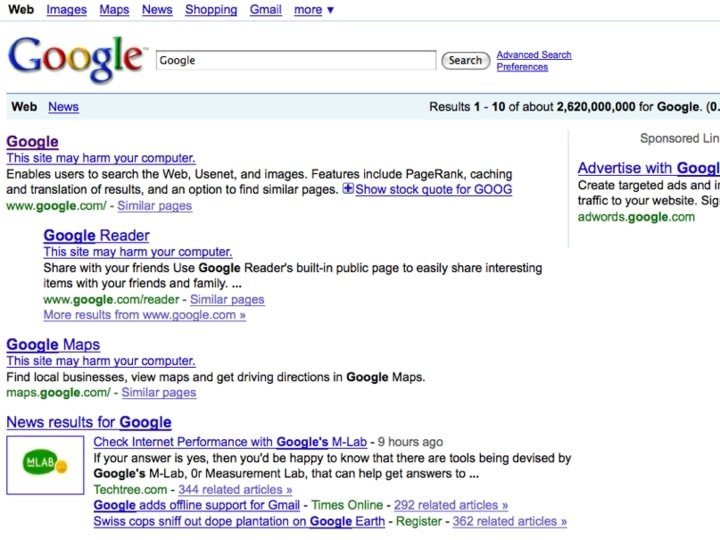Open the first Google result title
Image resolution: width=720 pixels, height=540 pixels.
point(33,141)
